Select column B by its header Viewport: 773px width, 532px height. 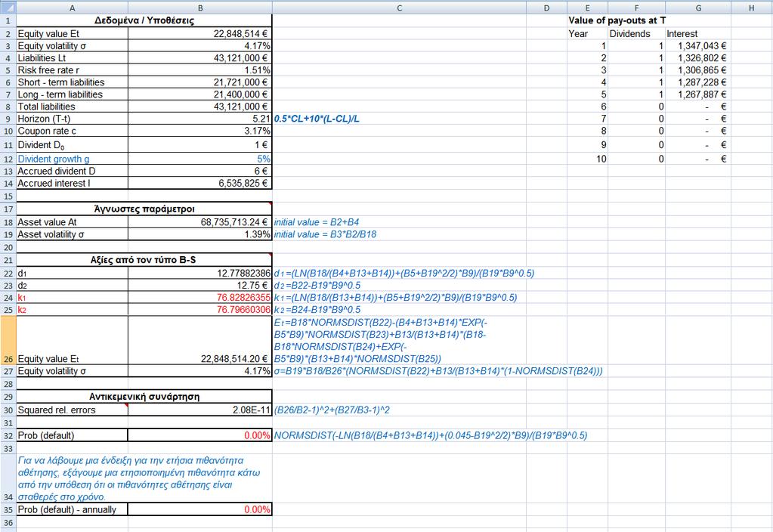[200, 8]
